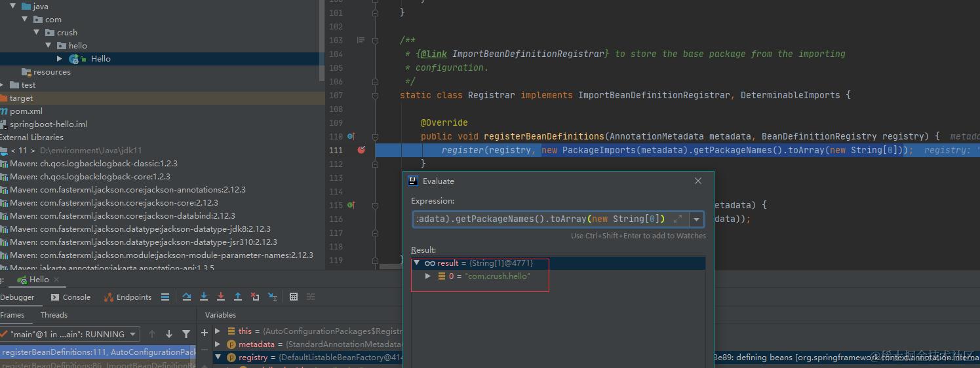Click the Run to Cursor icon
The width and height of the screenshot is (980, 368).
pyautogui.click(x=272, y=297)
